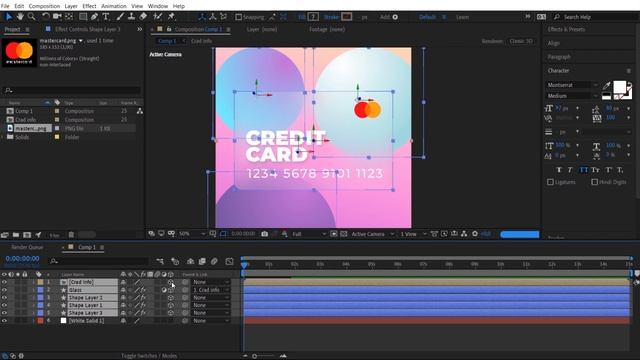This screenshot has width=640, height=360.
Task: Select the Roto Brush tool
Action: pos(158,17)
